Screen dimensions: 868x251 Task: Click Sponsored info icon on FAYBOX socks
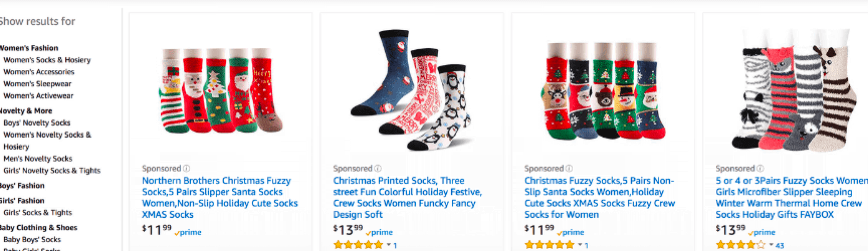[x=761, y=169]
